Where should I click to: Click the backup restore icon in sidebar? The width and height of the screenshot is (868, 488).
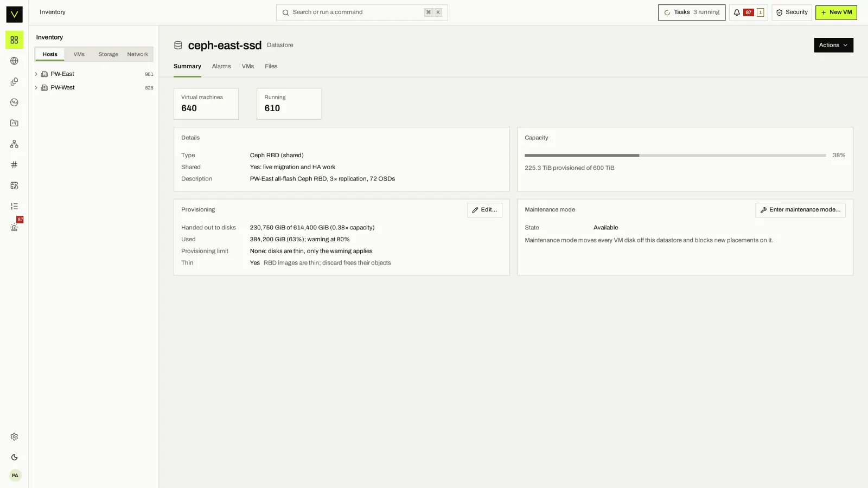14,185
